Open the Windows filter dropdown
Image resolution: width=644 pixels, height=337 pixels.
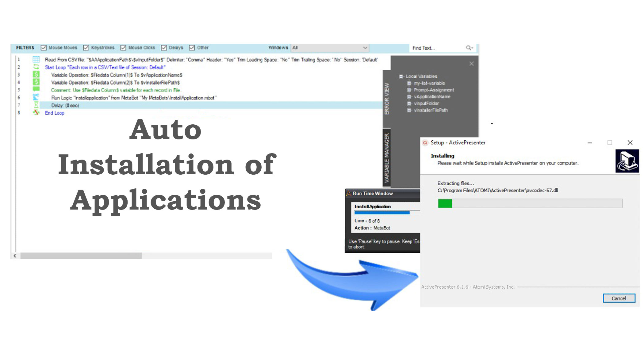pos(365,48)
